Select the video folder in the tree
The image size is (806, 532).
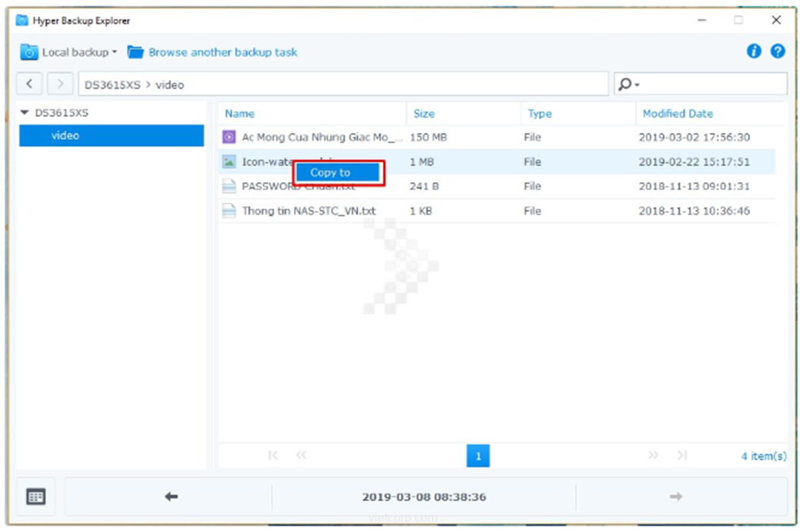click(x=65, y=136)
